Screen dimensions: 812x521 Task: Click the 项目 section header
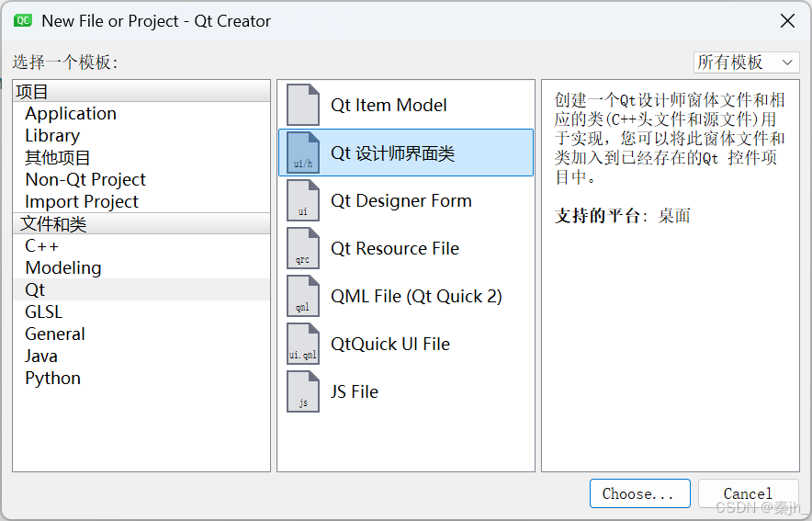[141, 92]
